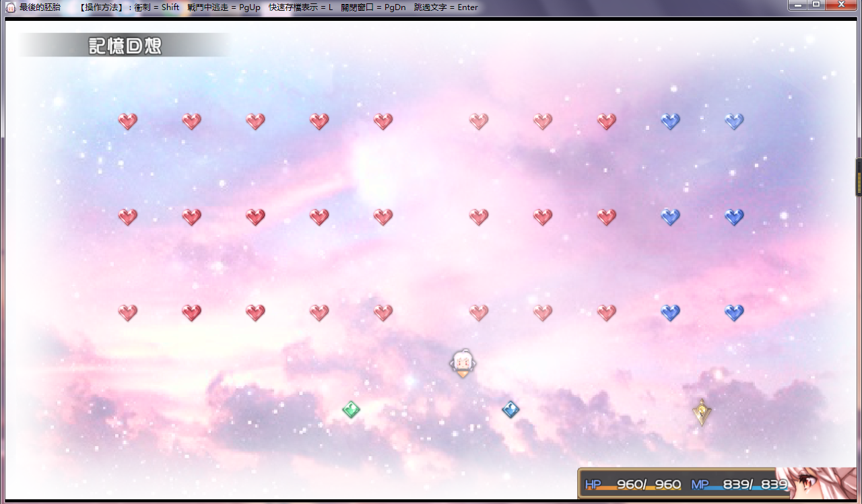This screenshot has width=862, height=504.
Task: Click the HP 960/960 gauge
Action: [x=633, y=484]
